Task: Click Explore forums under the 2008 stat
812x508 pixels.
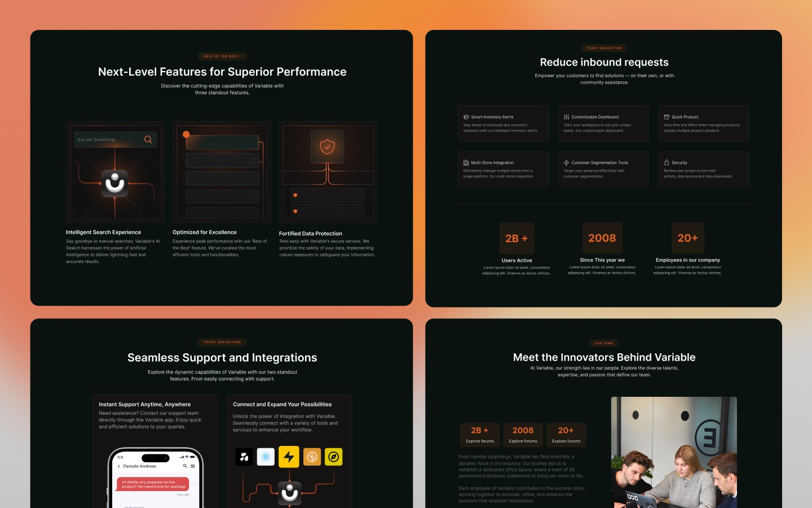Action: click(523, 441)
